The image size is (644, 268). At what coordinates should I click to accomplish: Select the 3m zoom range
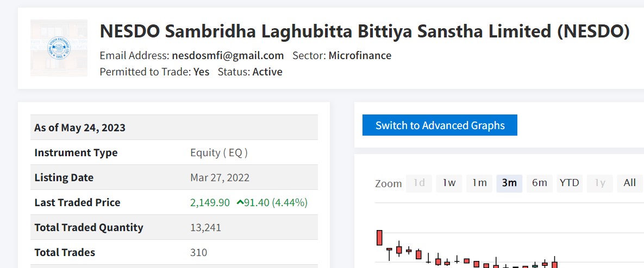click(509, 183)
